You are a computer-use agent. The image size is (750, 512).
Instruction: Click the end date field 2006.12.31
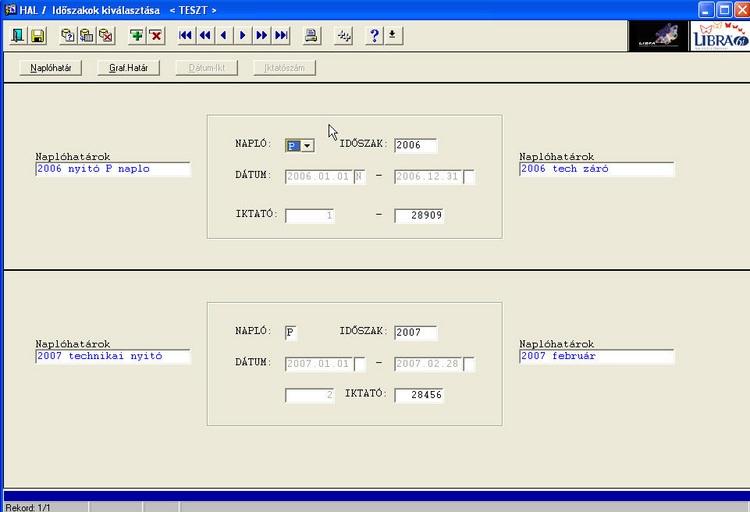click(429, 177)
